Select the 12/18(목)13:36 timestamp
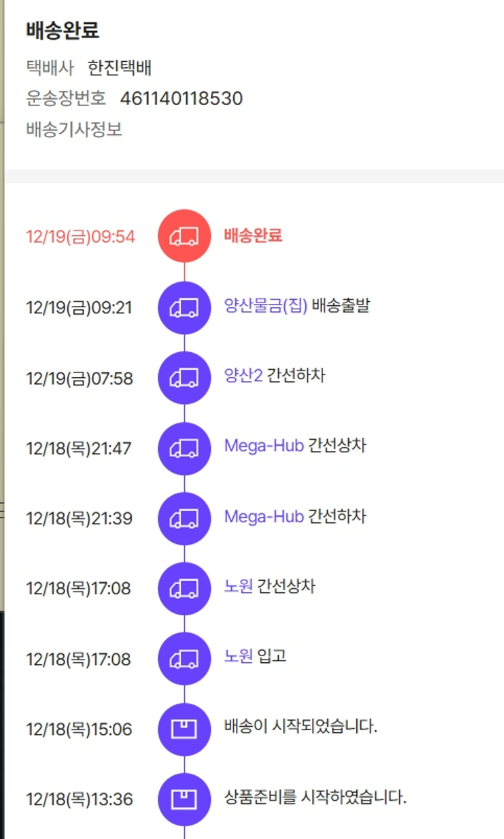 (x=79, y=799)
